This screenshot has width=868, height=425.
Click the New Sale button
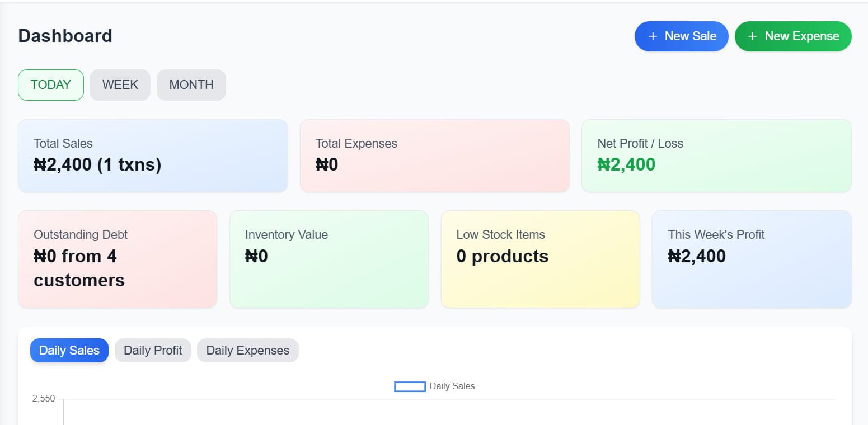[x=681, y=36]
